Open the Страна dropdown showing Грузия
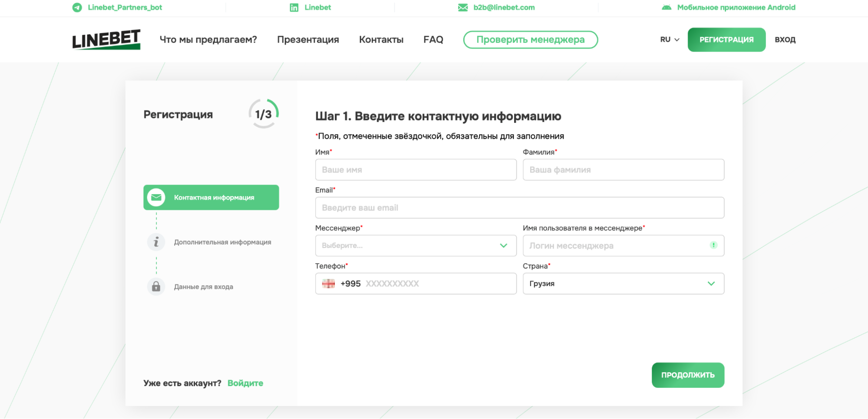Image resolution: width=868 pixels, height=419 pixels. click(x=624, y=284)
